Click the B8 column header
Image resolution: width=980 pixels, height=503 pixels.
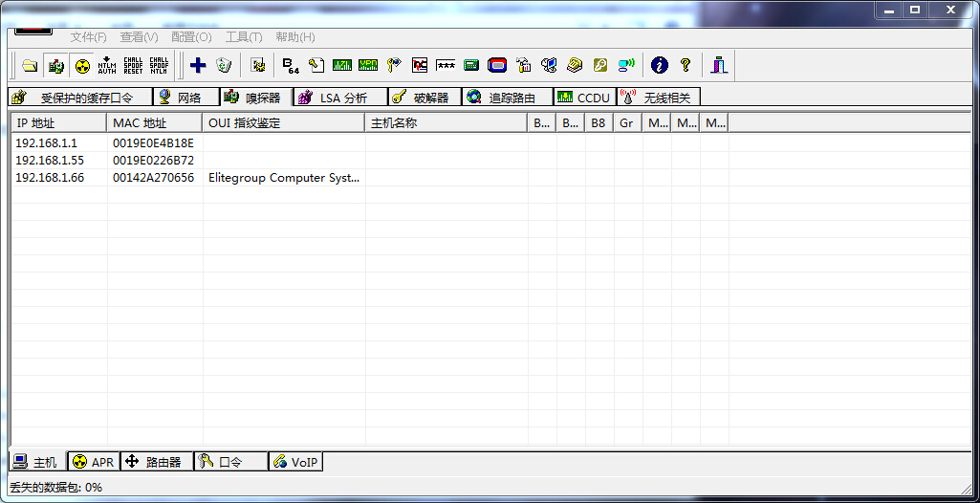tap(599, 123)
